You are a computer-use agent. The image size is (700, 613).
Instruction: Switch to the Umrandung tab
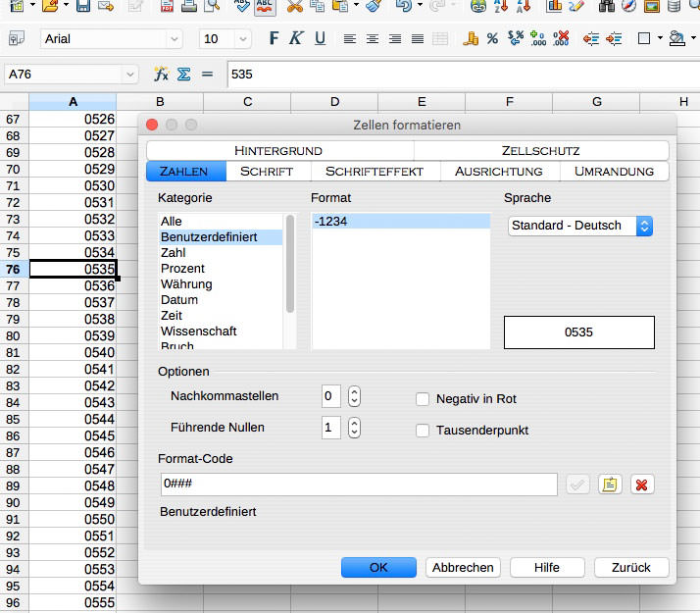point(614,172)
